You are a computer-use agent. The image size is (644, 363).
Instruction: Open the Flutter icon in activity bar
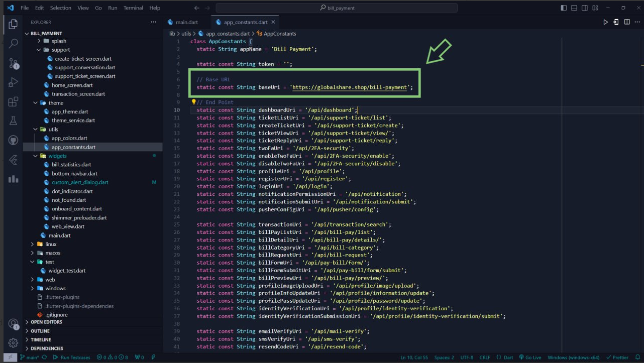click(13, 160)
